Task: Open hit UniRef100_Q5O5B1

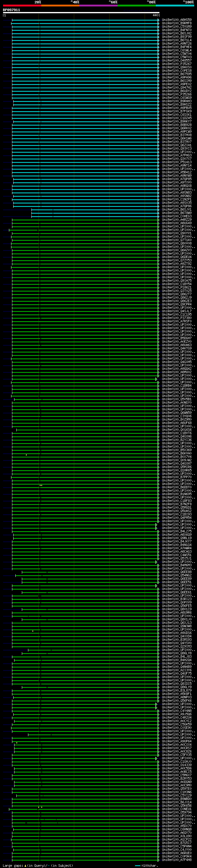Action: coord(177,399)
